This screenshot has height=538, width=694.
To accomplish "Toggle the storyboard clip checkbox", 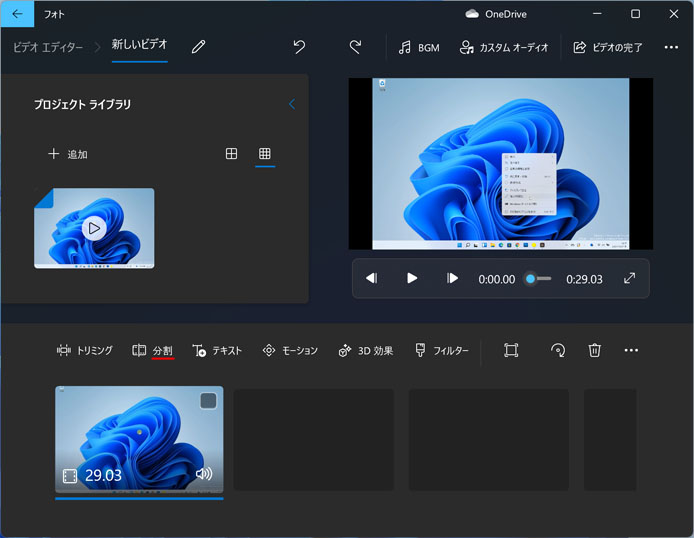I will click(x=208, y=401).
